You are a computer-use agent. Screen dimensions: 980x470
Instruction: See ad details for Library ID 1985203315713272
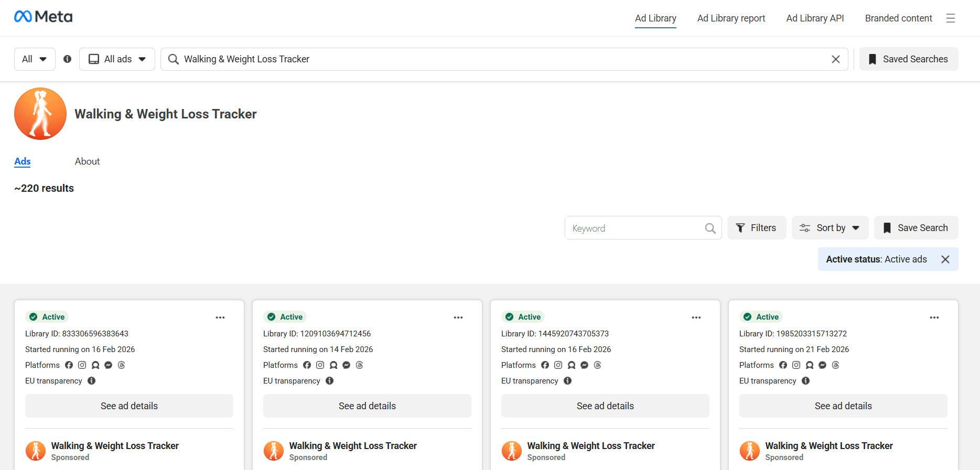tap(843, 406)
